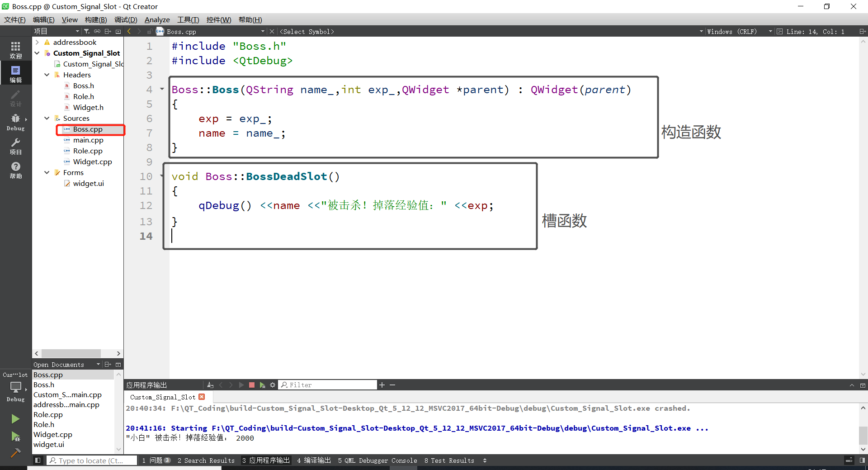Viewport: 868px width, 470px height.
Task: Collapse the Custom_Signal_Slot project node
Action: click(37, 53)
